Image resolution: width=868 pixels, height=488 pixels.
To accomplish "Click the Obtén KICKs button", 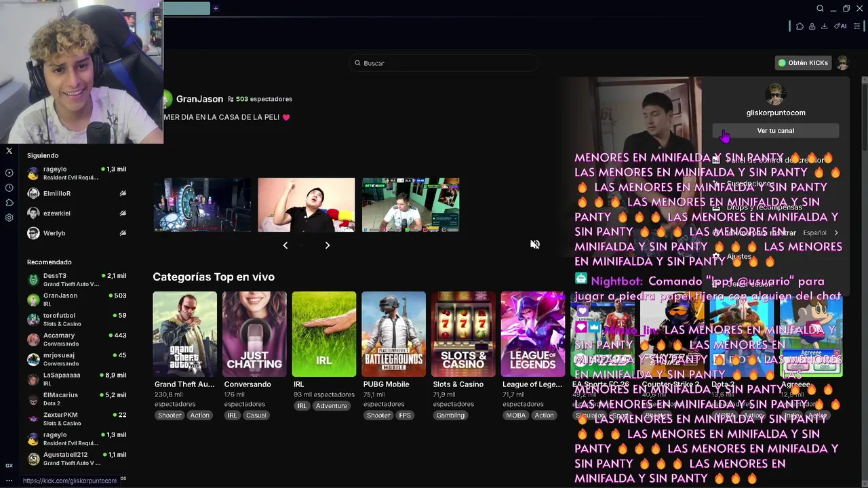I will click(803, 63).
